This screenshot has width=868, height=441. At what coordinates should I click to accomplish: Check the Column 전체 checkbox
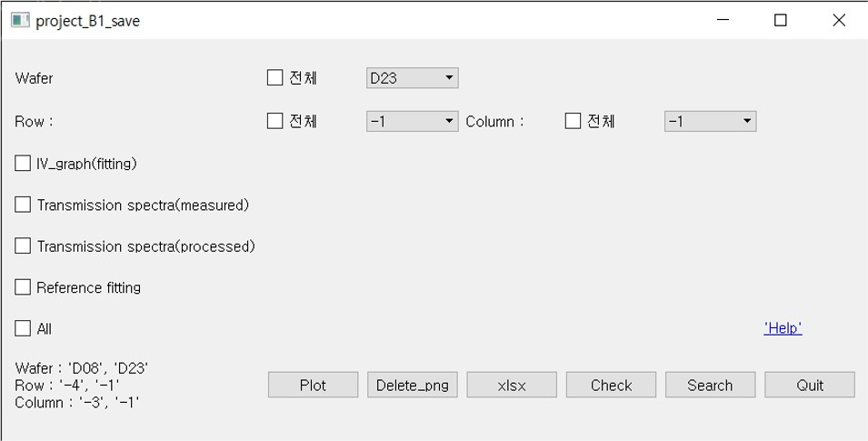(x=574, y=120)
